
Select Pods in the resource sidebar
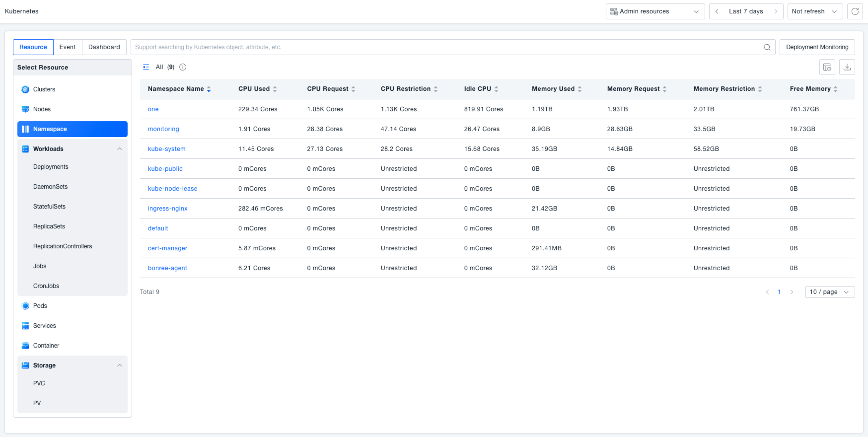pos(40,306)
